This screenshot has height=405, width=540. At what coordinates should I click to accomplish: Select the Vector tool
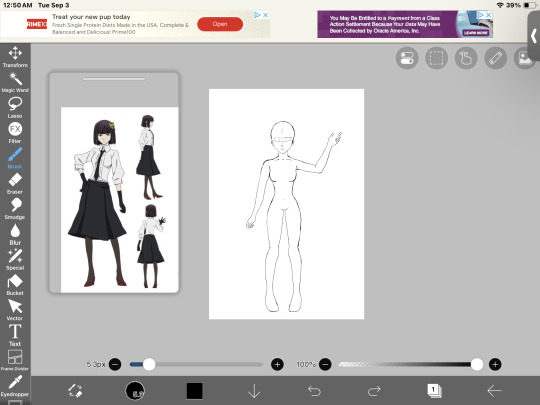(15, 310)
